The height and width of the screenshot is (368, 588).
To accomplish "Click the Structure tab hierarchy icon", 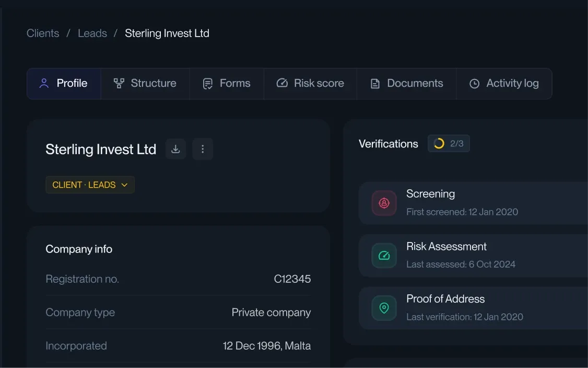I will click(119, 83).
